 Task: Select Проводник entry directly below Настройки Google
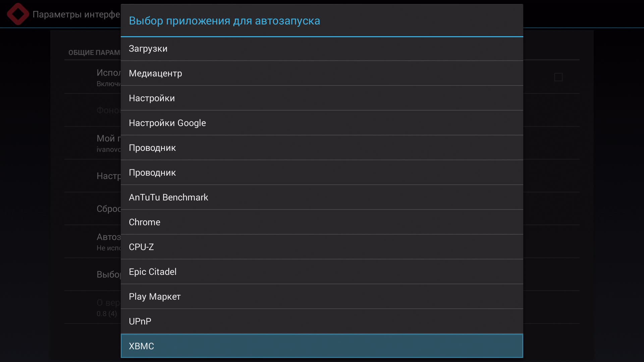321,148
